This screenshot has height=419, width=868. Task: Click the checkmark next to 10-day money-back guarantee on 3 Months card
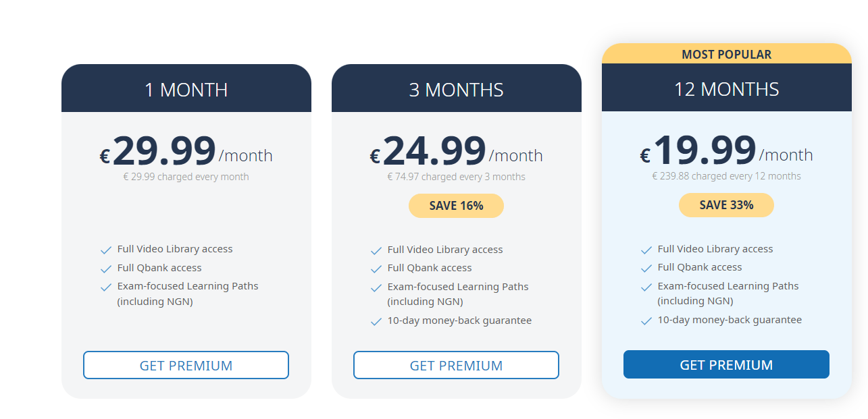point(376,320)
